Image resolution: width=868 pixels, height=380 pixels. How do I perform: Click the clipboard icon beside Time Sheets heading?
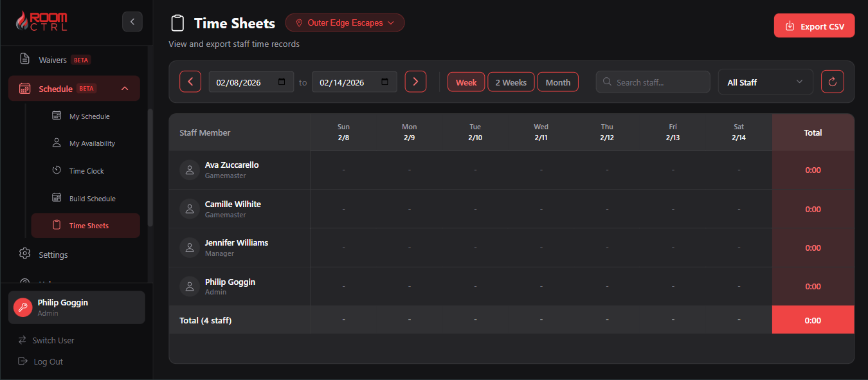pyautogui.click(x=178, y=23)
